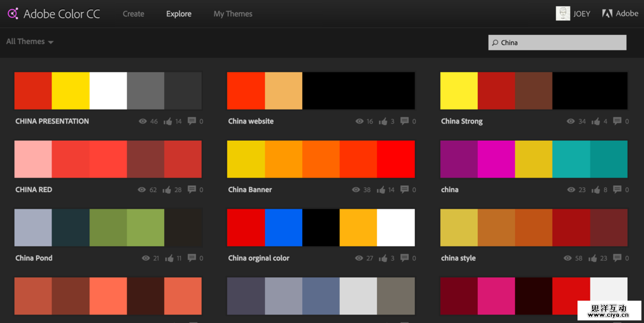644x323 pixels.
Task: Select the yellow swatch in CHINA PRESENTATION
Action: 71,91
